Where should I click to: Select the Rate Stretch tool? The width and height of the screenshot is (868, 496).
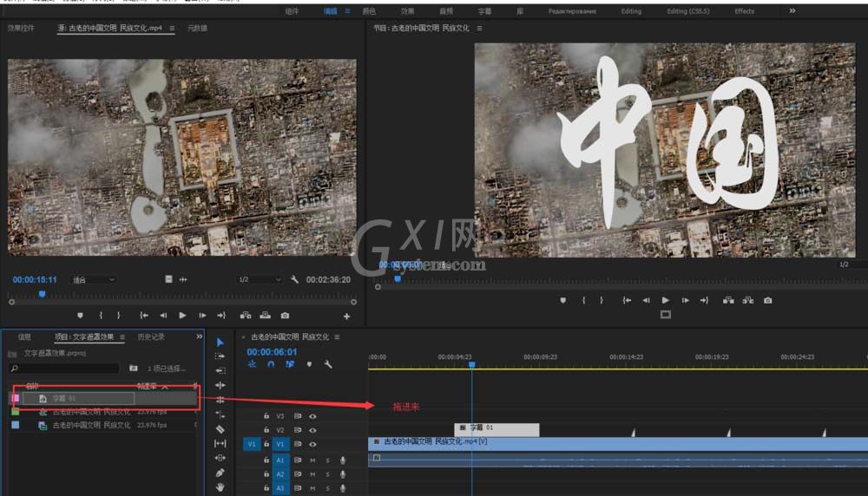point(220,414)
